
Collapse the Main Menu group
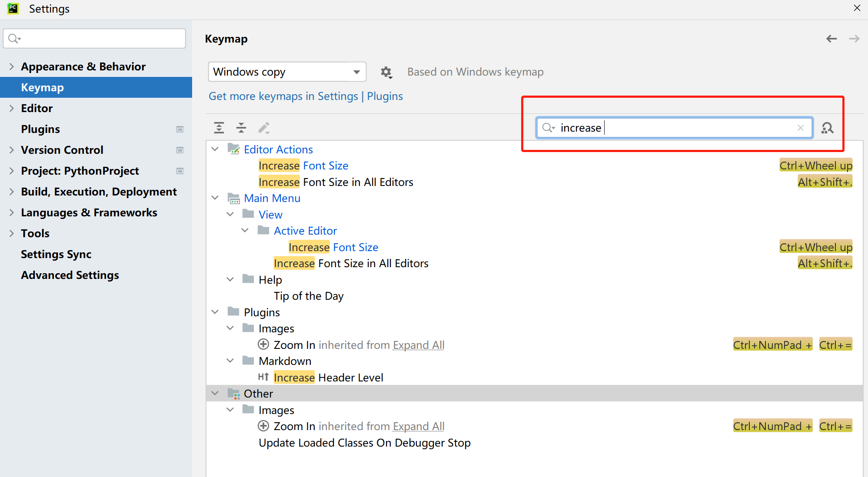(x=215, y=198)
